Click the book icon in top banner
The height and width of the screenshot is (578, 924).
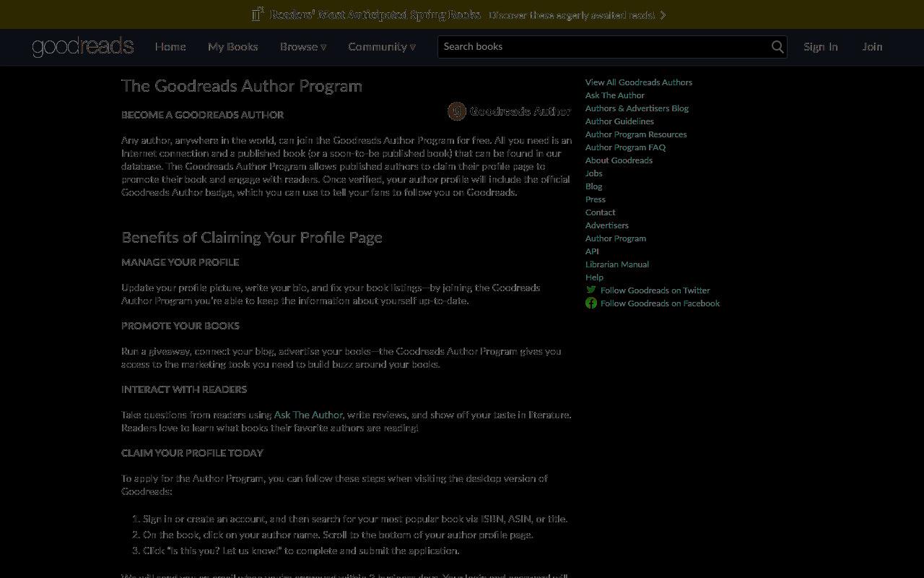click(x=258, y=14)
